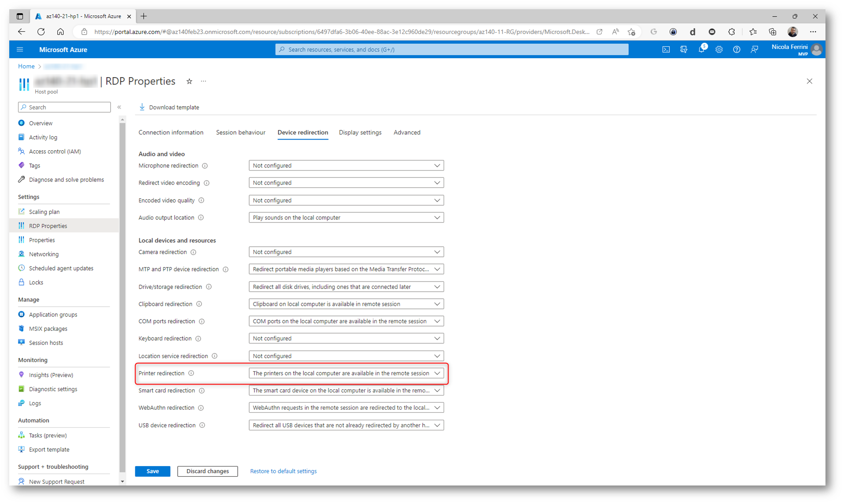This screenshot has height=504, width=844.
Task: Open the Help question mark icon
Action: pyautogui.click(x=736, y=49)
